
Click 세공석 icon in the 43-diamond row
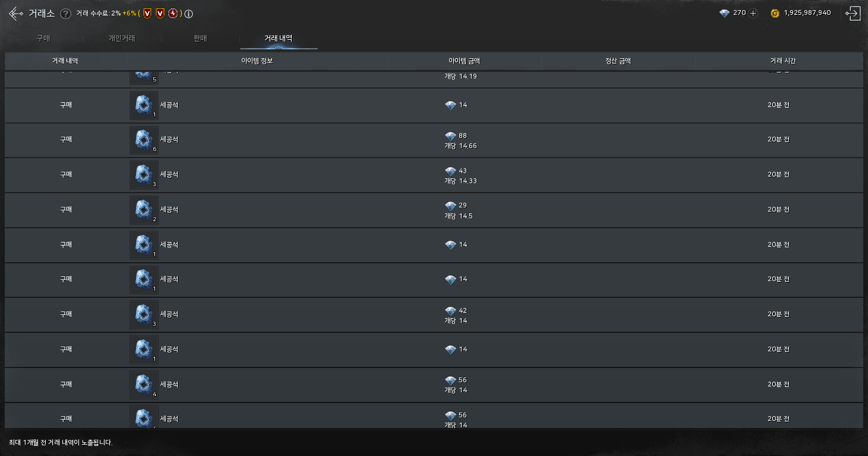coord(143,175)
